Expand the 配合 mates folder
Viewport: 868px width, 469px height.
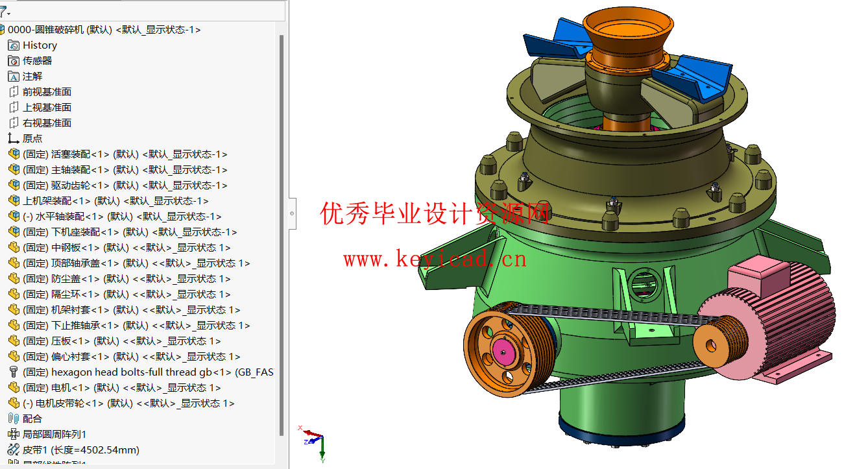5,418
